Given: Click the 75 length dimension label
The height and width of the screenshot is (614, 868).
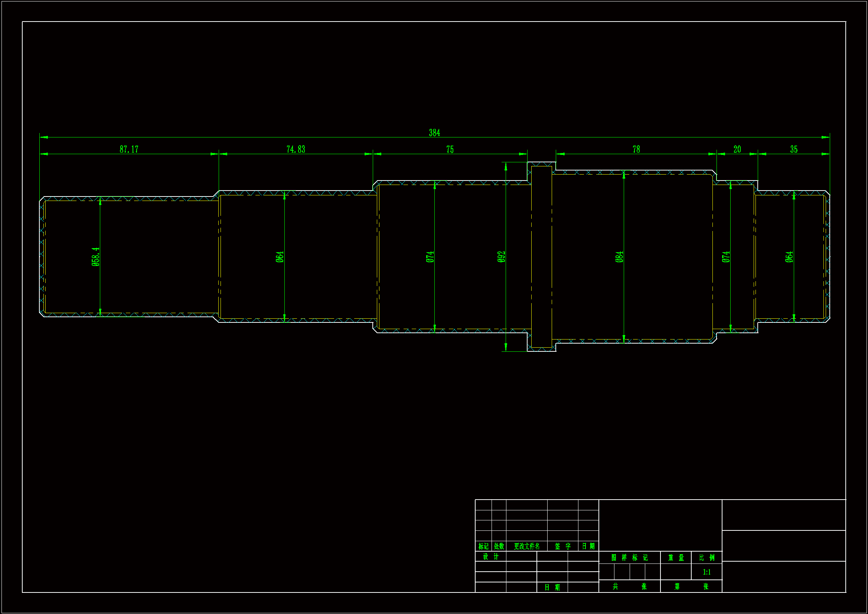Looking at the screenshot, I should (x=450, y=149).
